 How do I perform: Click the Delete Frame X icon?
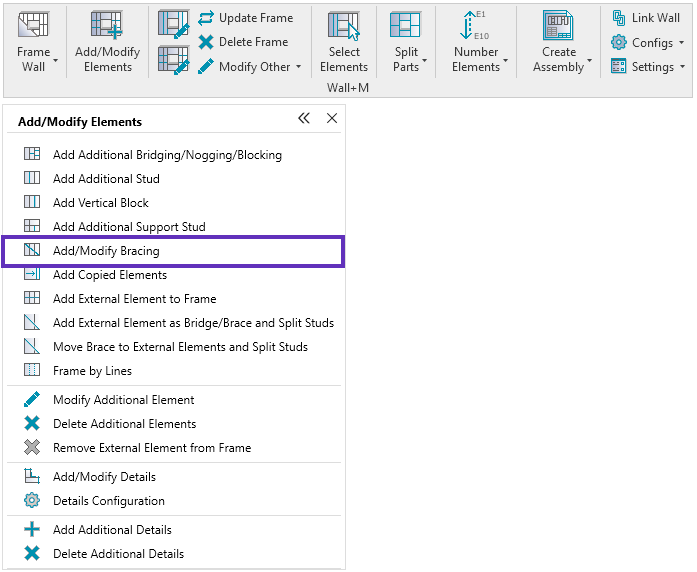point(206,42)
